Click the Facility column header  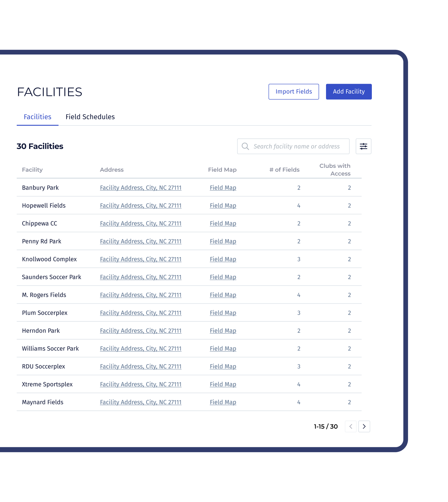(x=32, y=170)
